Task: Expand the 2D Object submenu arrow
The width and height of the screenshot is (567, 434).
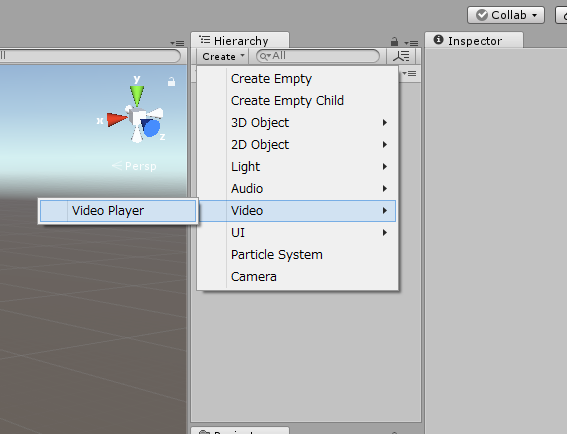Action: pyautogui.click(x=385, y=145)
